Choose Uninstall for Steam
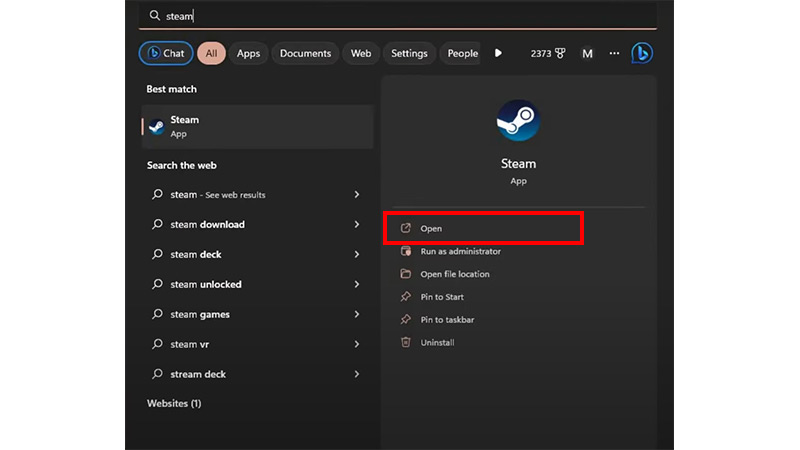The width and height of the screenshot is (800, 450). (x=437, y=342)
